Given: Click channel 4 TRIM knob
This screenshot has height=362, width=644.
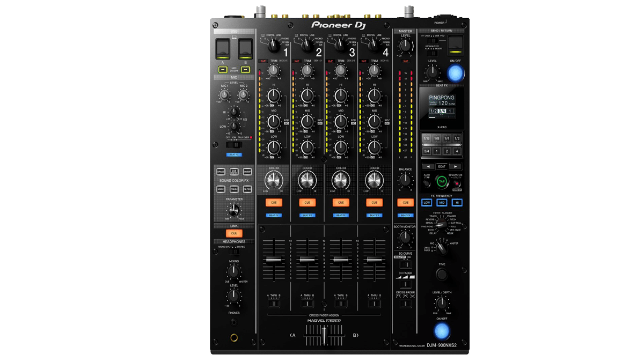Looking at the screenshot, I should [374, 71].
